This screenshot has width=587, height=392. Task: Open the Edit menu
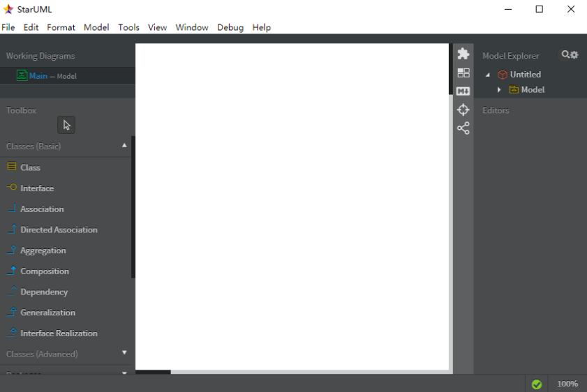point(31,27)
